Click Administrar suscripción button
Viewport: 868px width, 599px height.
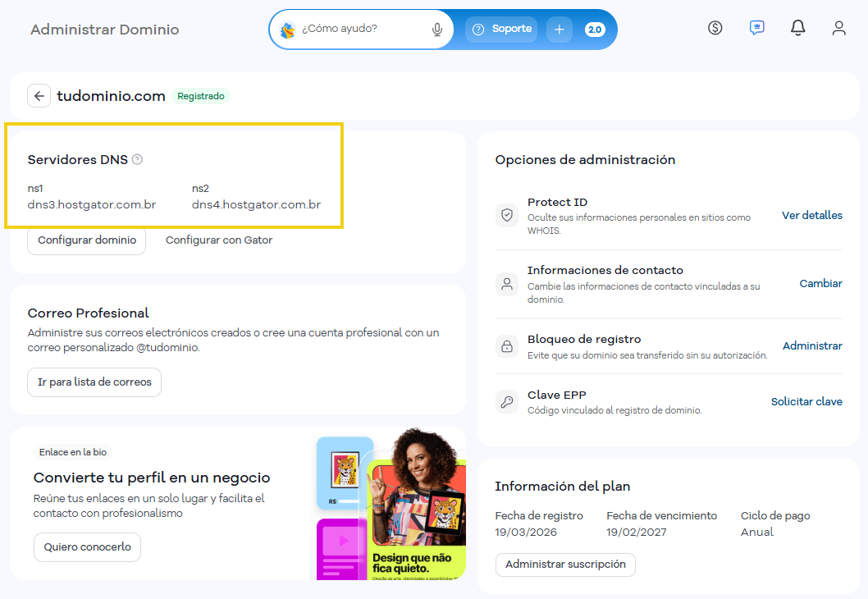(x=565, y=564)
